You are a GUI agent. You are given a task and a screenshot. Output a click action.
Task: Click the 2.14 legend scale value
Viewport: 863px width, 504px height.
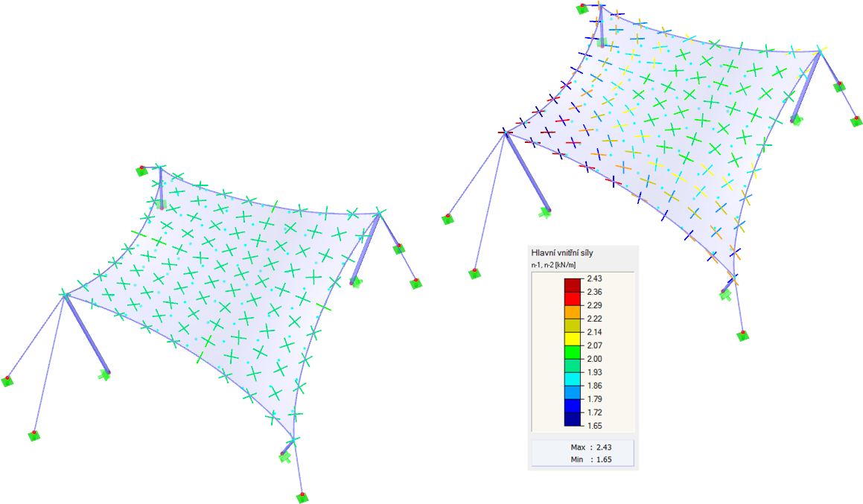tap(594, 332)
